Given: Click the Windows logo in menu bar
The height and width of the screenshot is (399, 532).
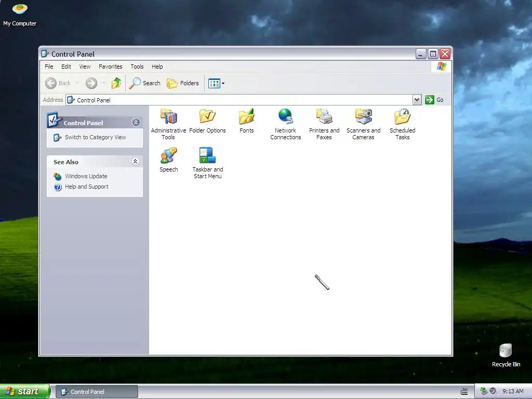Looking at the screenshot, I should [x=442, y=66].
